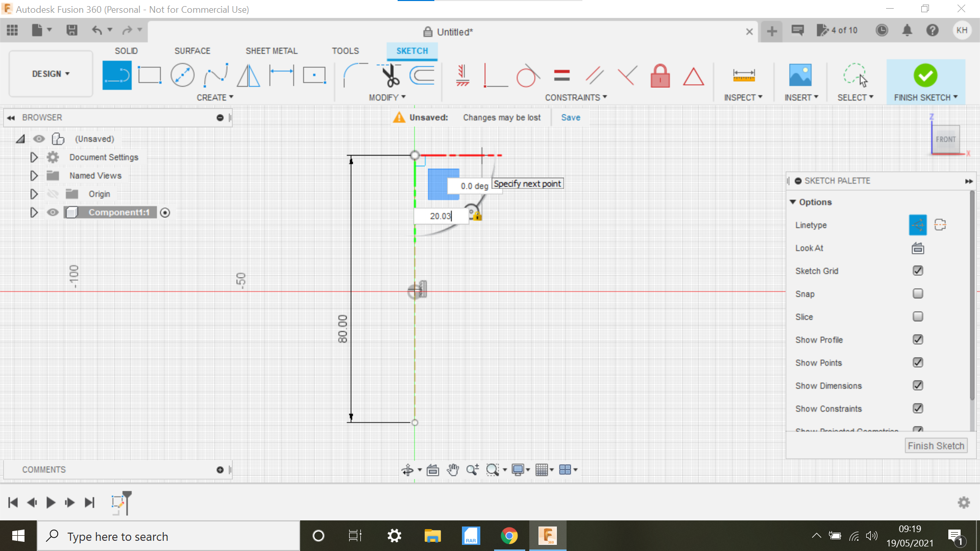This screenshot has height=551, width=980.
Task: Toggle Show Dimensions checkbox
Action: (917, 386)
